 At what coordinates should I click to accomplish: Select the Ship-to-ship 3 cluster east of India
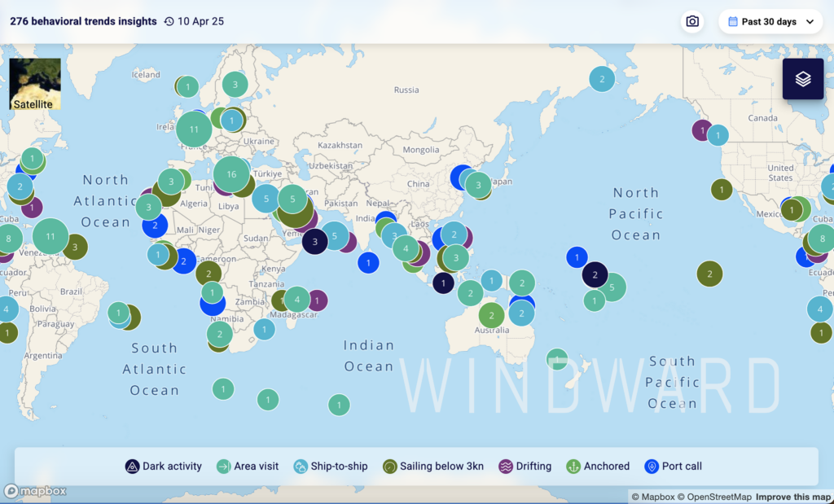tap(394, 235)
